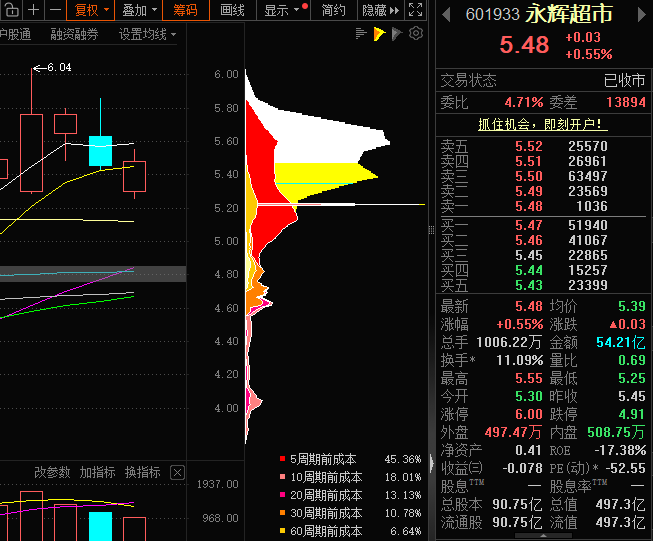Screen dimensions: 653x541
Task: Open chip settings gear icon
Action: (416, 33)
